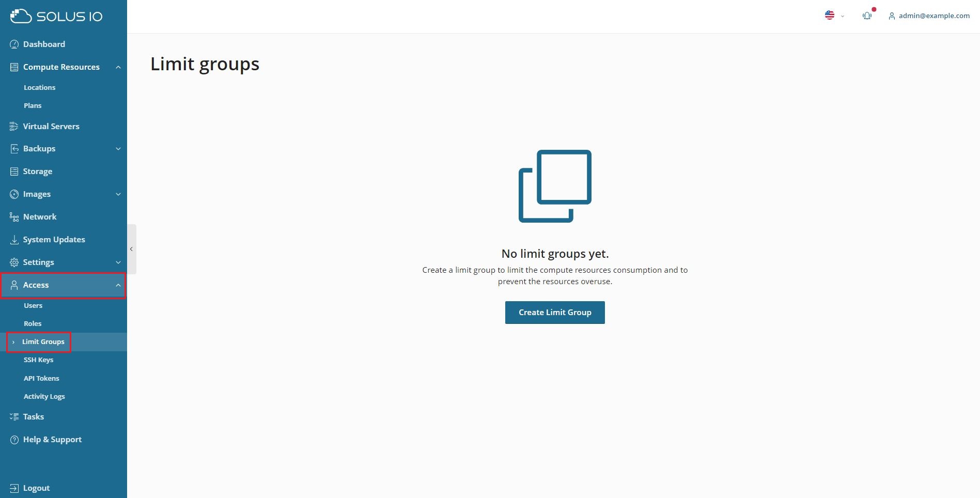
Task: Expand the Backups submenu
Action: pyautogui.click(x=118, y=149)
